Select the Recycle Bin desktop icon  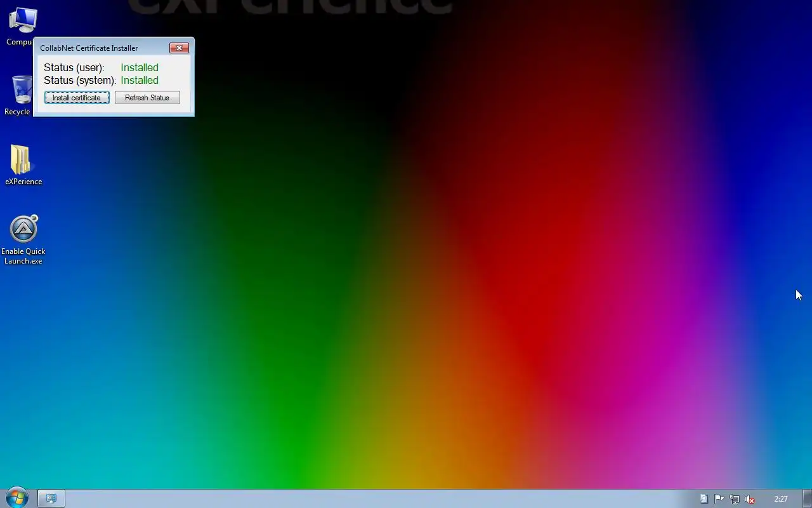point(19,96)
